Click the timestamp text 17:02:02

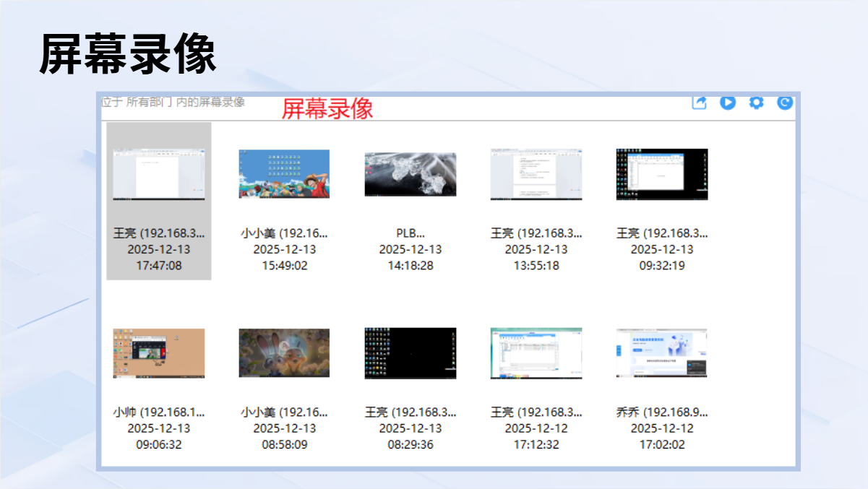pos(662,445)
